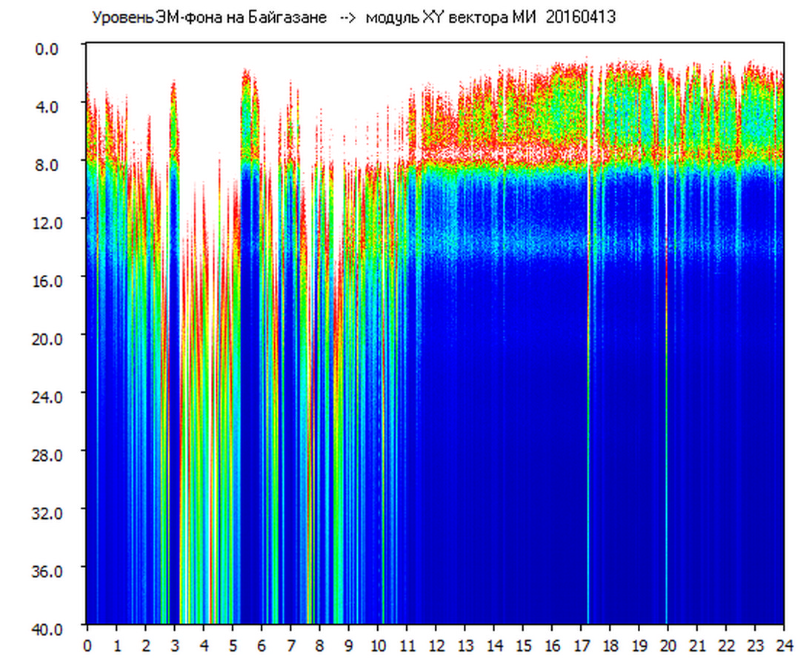Select hour 9 on the horizontal time axis
812x667 pixels.
point(348,645)
